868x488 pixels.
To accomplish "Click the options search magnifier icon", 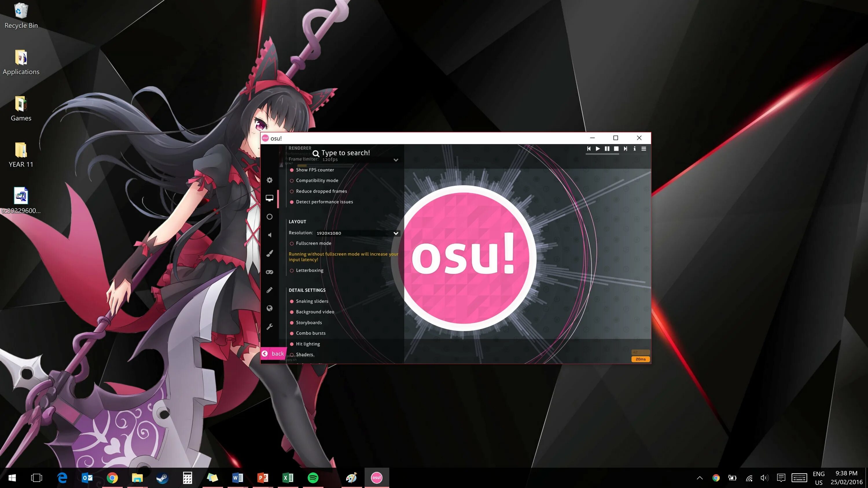I will [316, 154].
